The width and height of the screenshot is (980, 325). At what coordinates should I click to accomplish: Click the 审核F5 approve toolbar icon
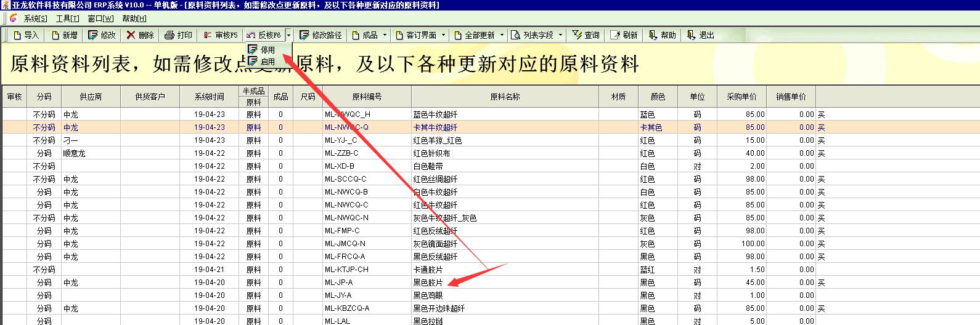tap(208, 36)
